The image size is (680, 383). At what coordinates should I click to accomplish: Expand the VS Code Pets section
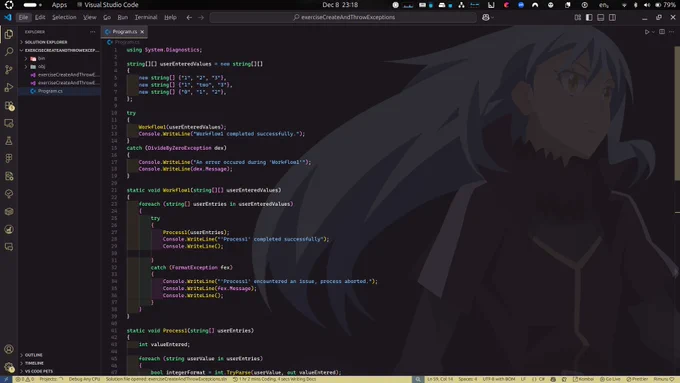tap(59, 371)
